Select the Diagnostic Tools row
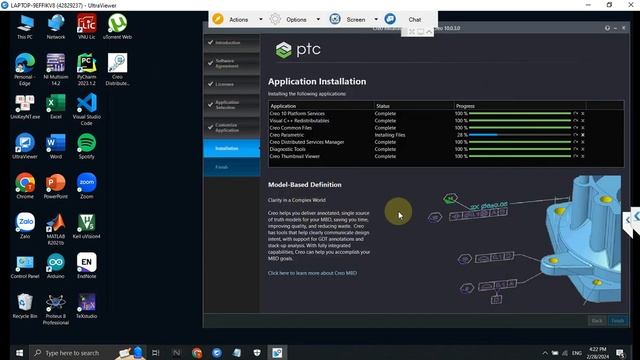 pyautogui.click(x=446, y=149)
